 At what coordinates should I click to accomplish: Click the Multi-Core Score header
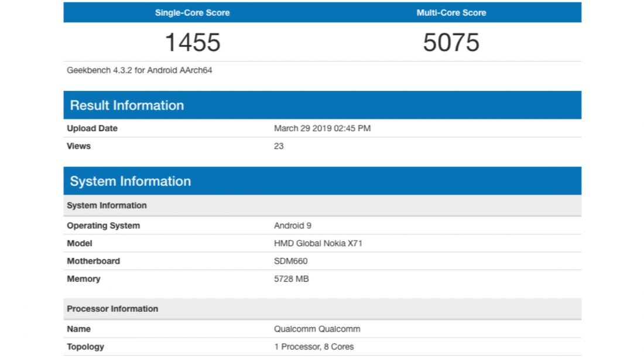(451, 13)
